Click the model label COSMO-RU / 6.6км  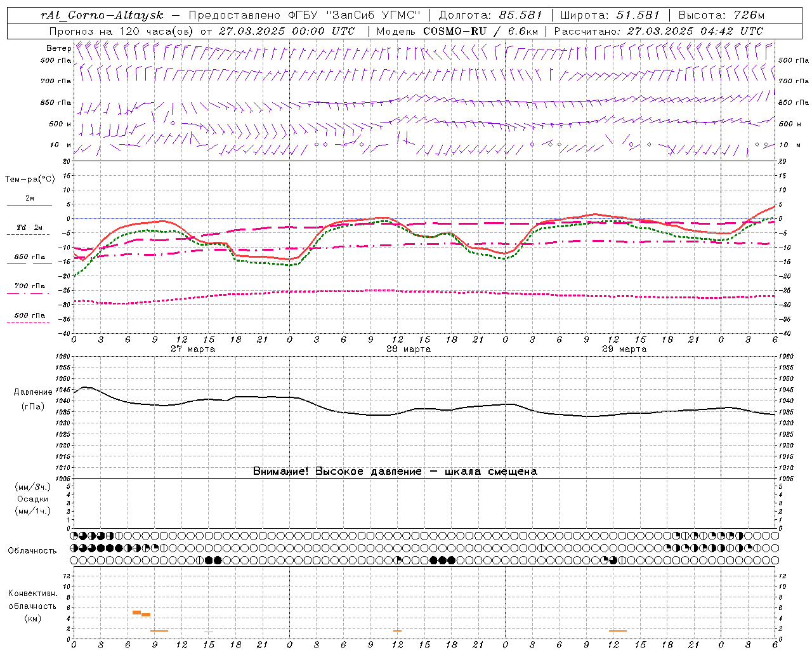pyautogui.click(x=480, y=31)
